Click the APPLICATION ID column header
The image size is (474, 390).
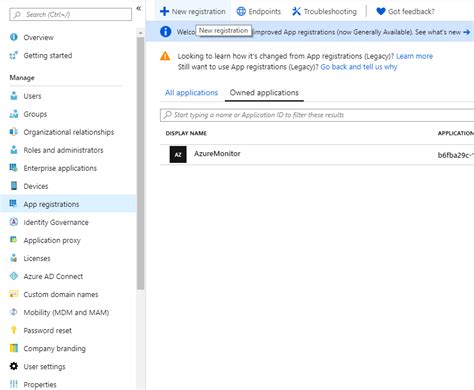point(456,133)
